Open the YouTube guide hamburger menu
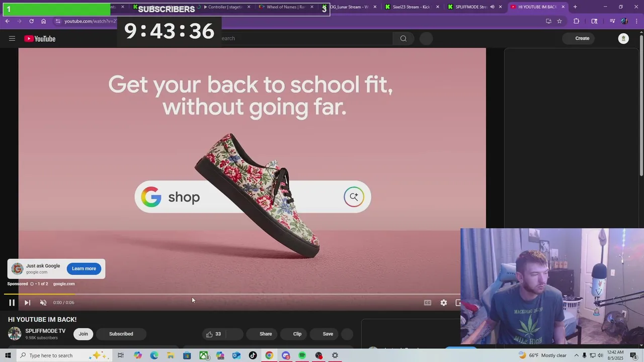644x362 pixels. (x=12, y=39)
